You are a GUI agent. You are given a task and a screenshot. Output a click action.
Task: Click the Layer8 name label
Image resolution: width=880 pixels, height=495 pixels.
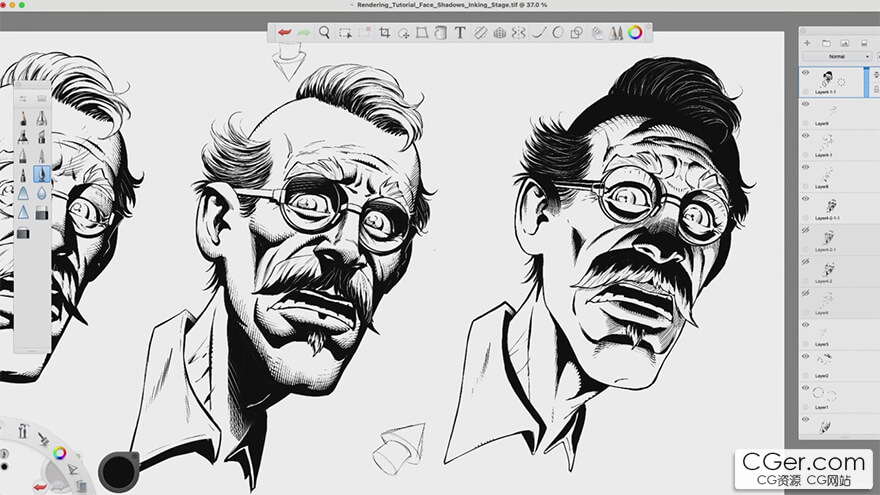[822, 186]
